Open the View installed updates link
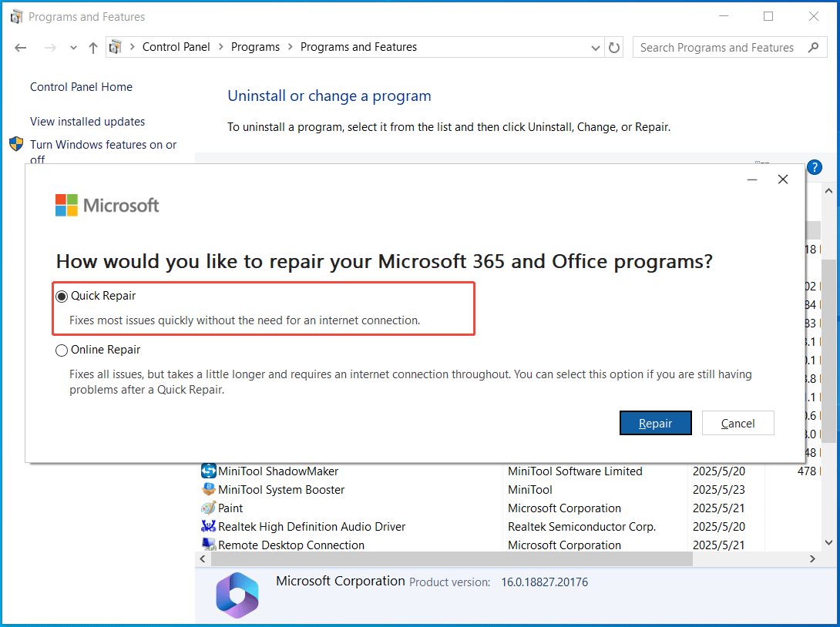 [86, 121]
